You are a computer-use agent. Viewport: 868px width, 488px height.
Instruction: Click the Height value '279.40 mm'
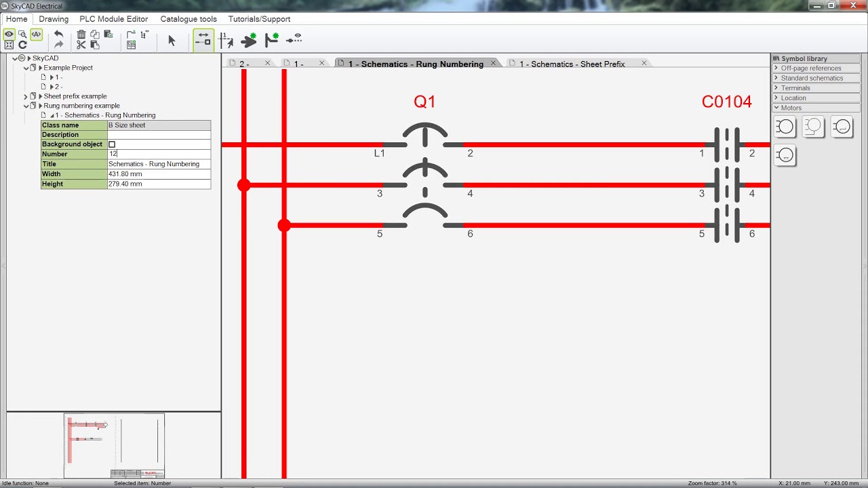[x=125, y=184]
